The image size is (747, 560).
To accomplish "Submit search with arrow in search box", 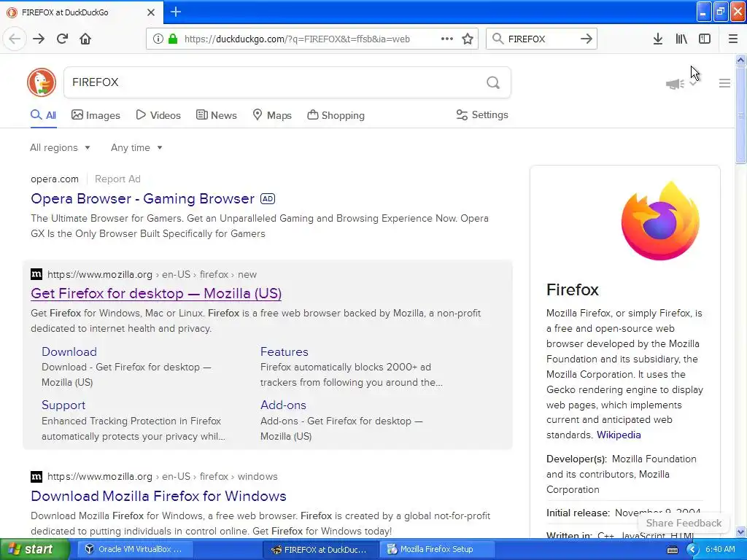I will point(587,39).
